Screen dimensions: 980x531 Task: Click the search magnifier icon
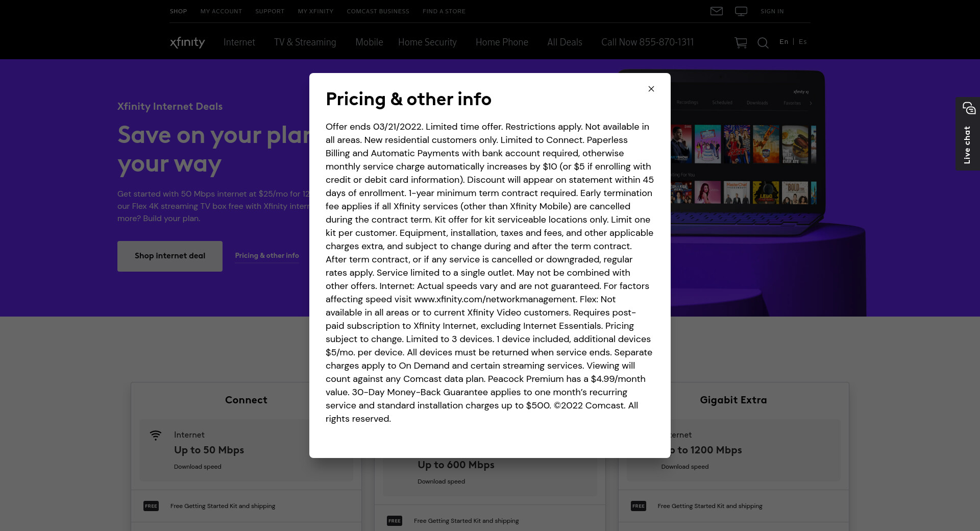(x=763, y=43)
